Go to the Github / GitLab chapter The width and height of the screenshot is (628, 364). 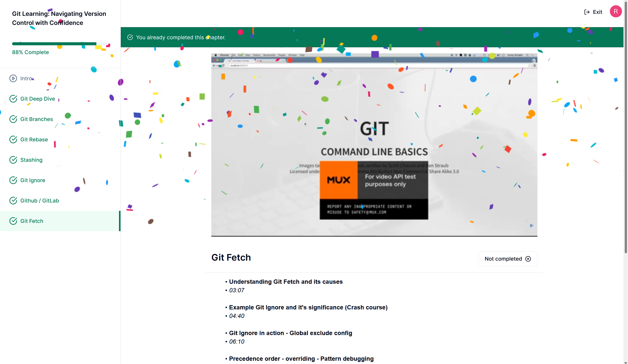(x=40, y=201)
